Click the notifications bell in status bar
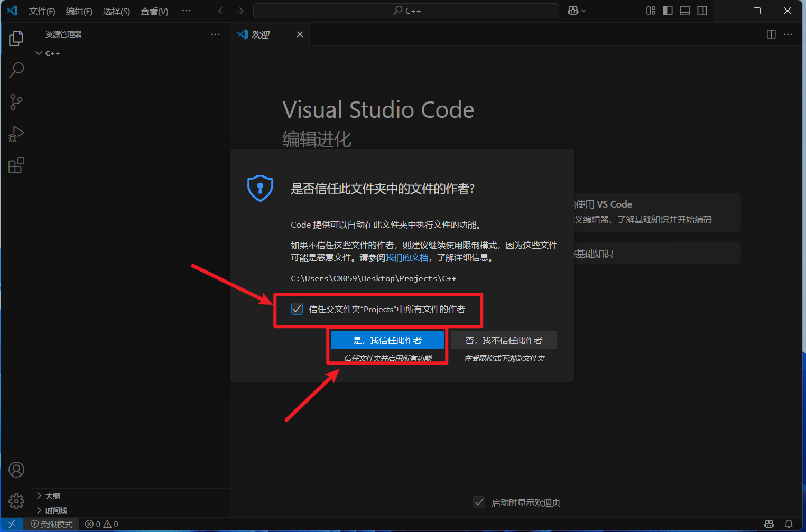This screenshot has width=806, height=532. (789, 524)
